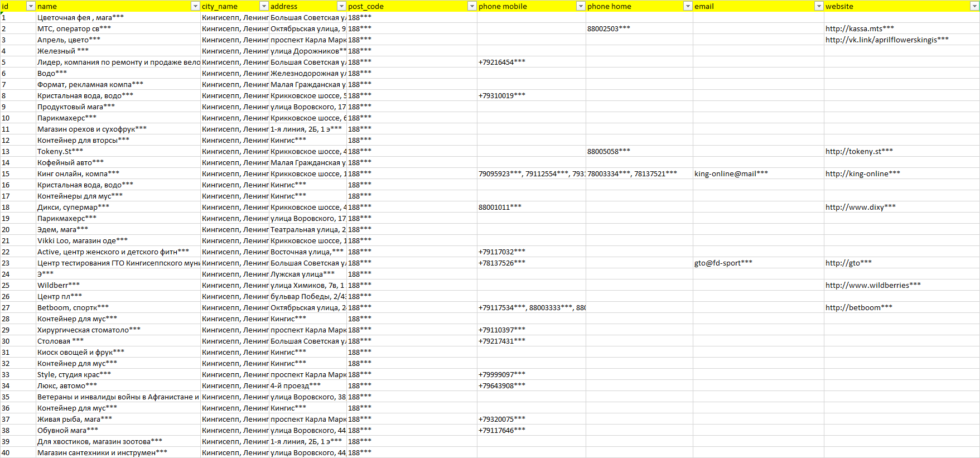
Task: Select the king-online@mail email cell
Action: coord(731,173)
